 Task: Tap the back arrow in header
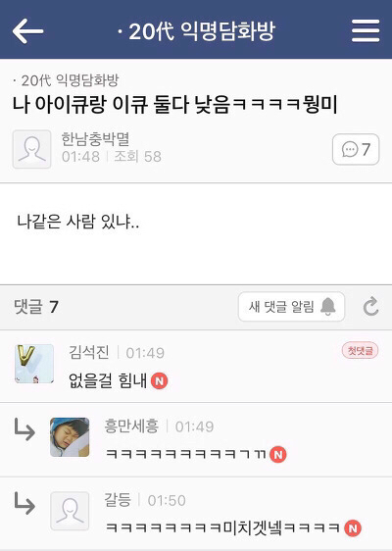(x=27, y=31)
